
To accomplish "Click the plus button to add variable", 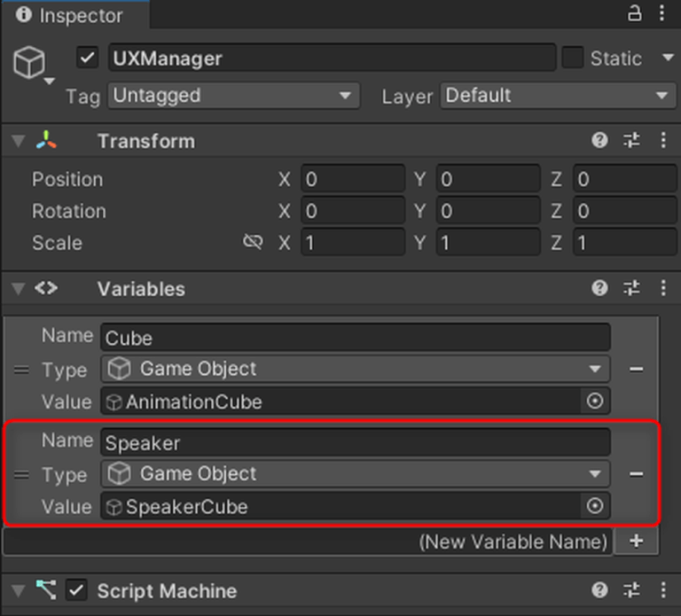I will click(x=636, y=541).
